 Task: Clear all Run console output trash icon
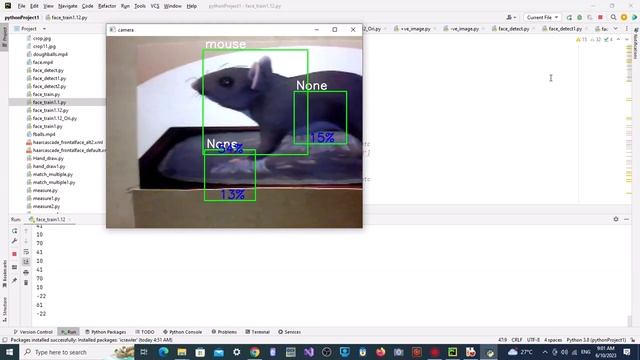26,282
